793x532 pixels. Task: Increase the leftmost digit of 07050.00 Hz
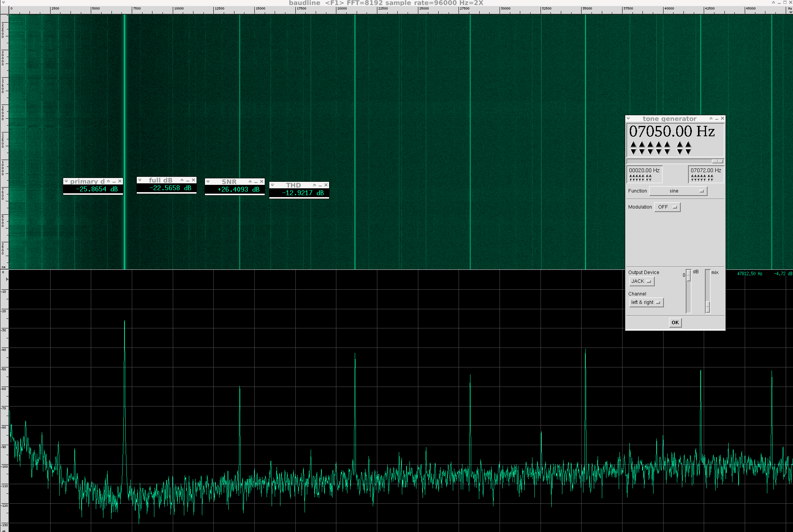click(633, 144)
